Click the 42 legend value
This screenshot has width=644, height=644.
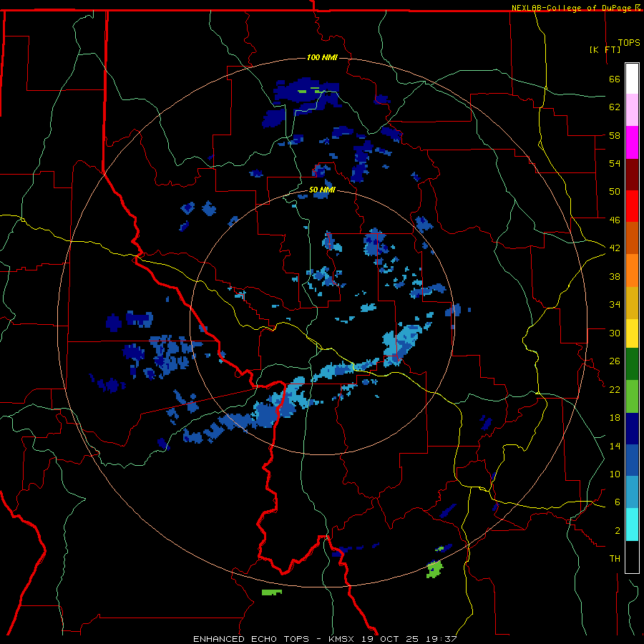pos(615,248)
